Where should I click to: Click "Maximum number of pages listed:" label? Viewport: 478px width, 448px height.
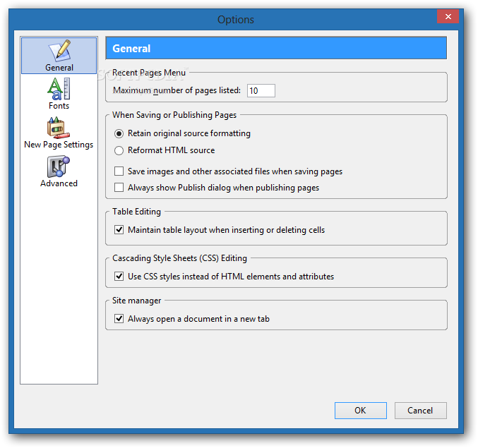click(x=177, y=90)
